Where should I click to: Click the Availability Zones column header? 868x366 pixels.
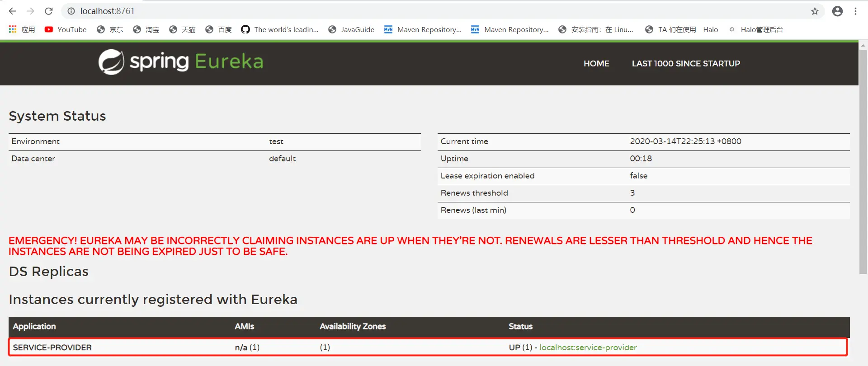pos(353,326)
